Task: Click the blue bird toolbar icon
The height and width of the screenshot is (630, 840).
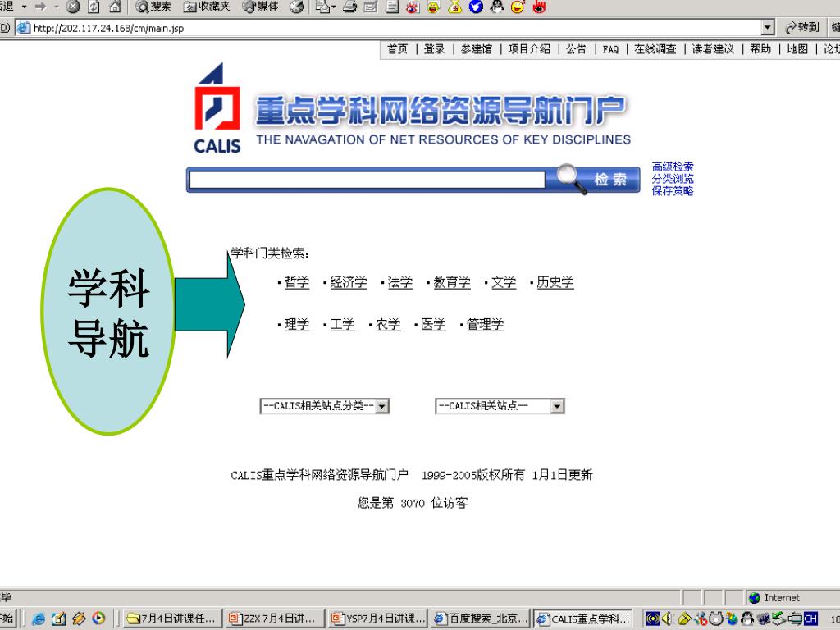Action: [476, 7]
